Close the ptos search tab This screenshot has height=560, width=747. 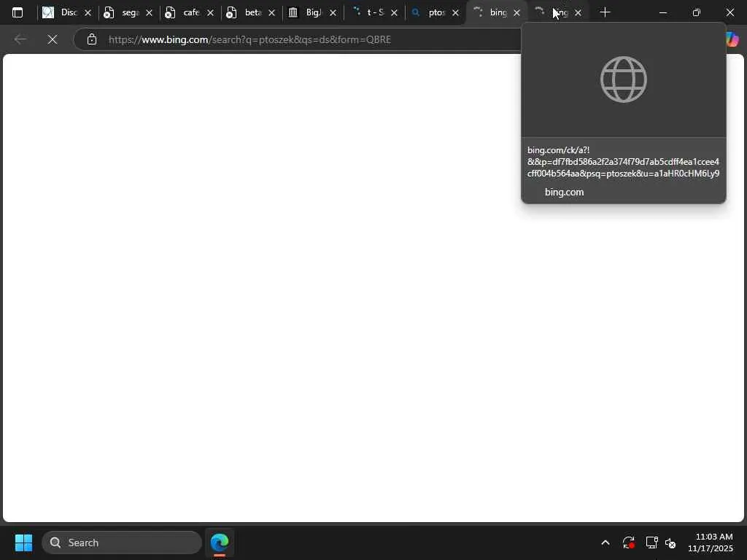455,13
